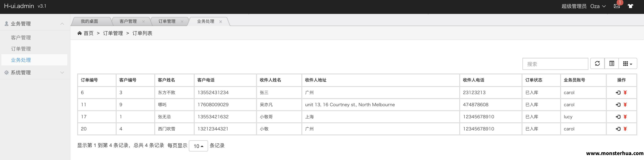Click phone number 17608009029
This screenshot has height=160, width=644.
click(213, 105)
